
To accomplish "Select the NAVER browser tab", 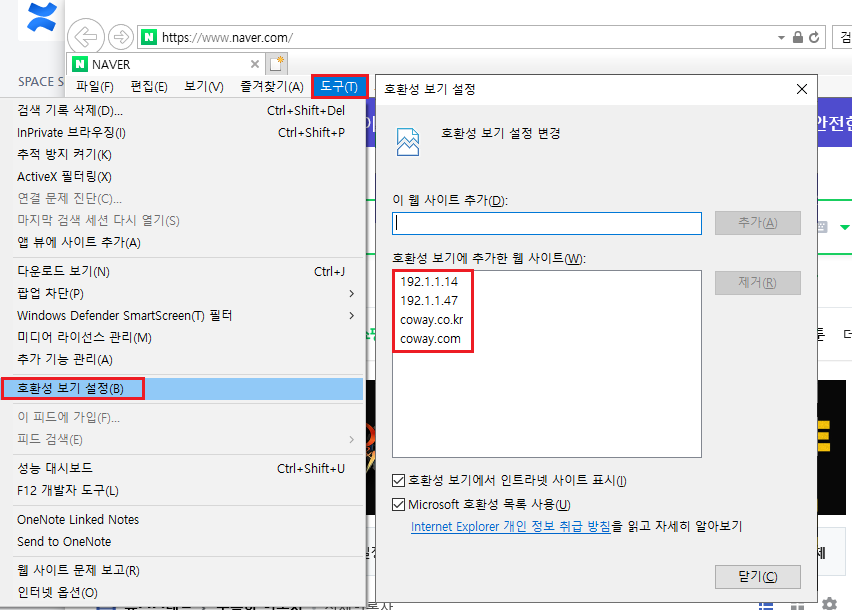I will (x=166, y=64).
